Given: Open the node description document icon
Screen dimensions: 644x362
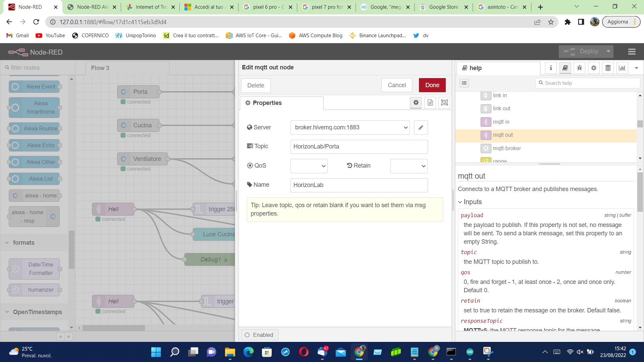Looking at the screenshot, I should 430,103.
